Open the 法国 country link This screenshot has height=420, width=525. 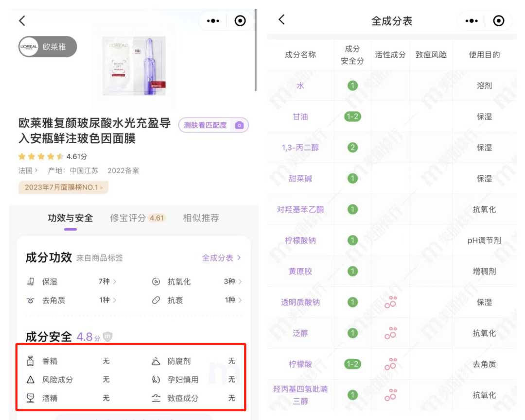28,170
